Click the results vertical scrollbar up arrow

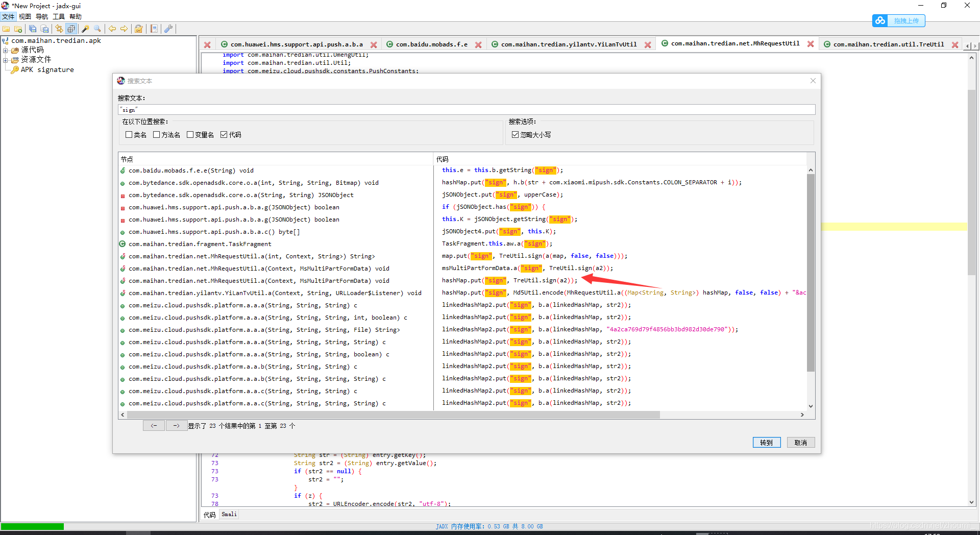pos(811,170)
